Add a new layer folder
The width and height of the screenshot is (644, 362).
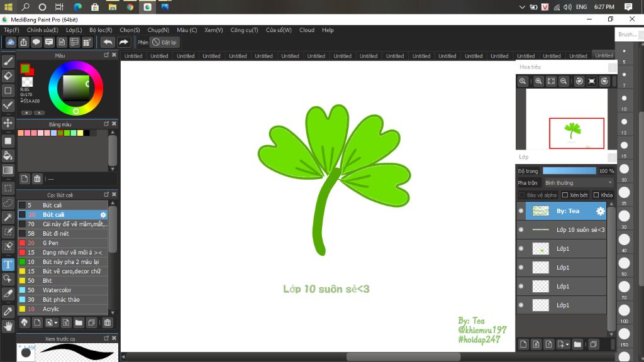[577, 344]
